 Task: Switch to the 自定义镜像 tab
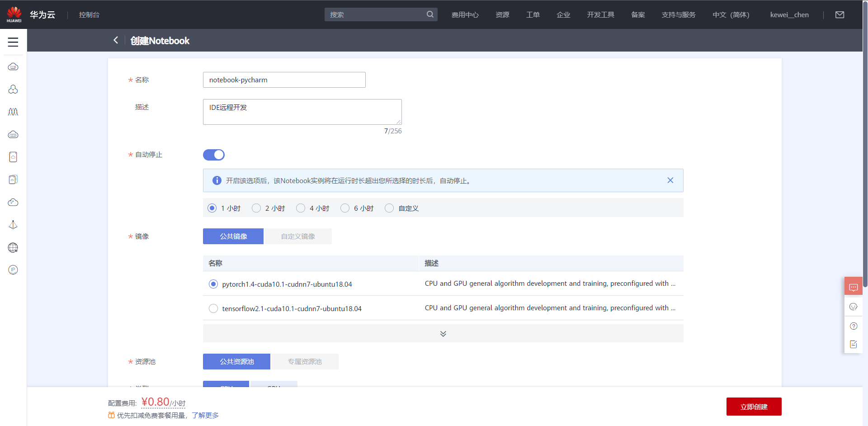click(x=298, y=236)
